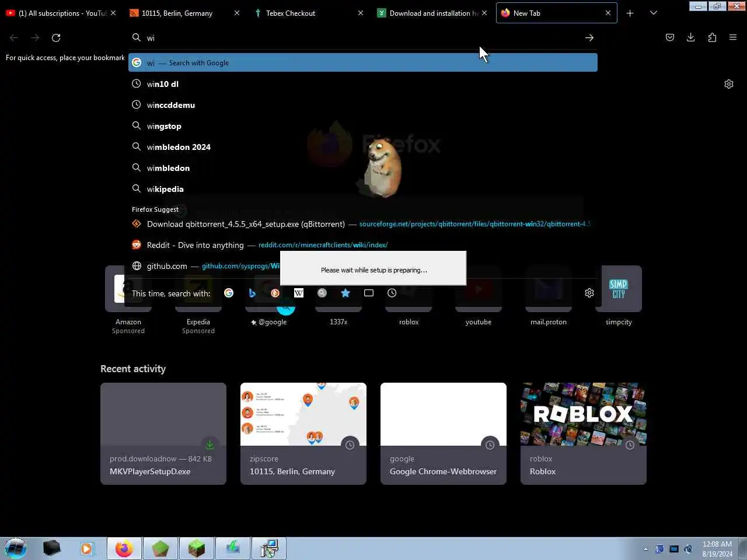Pick the 'wimbledon' search suggestion
747x560 pixels.
click(x=363, y=168)
